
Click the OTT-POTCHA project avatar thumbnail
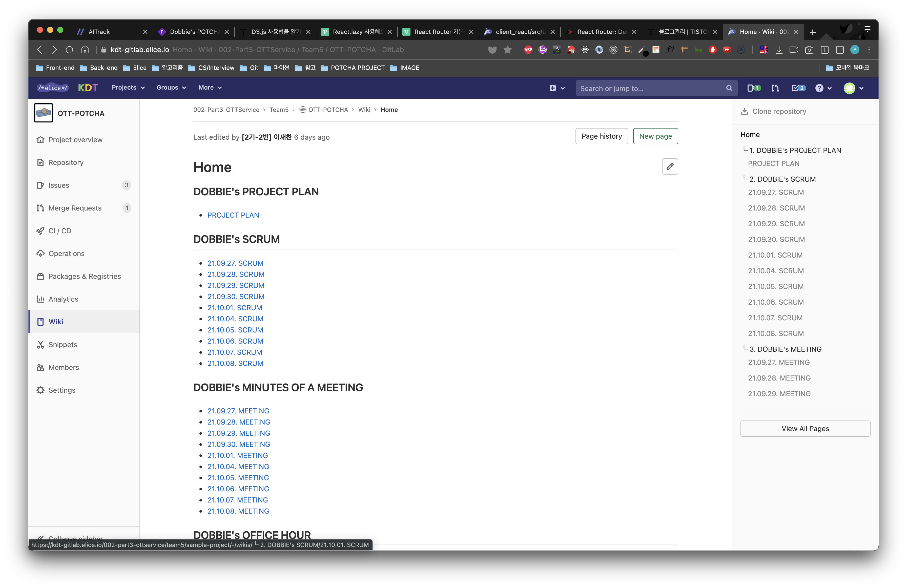click(x=44, y=113)
